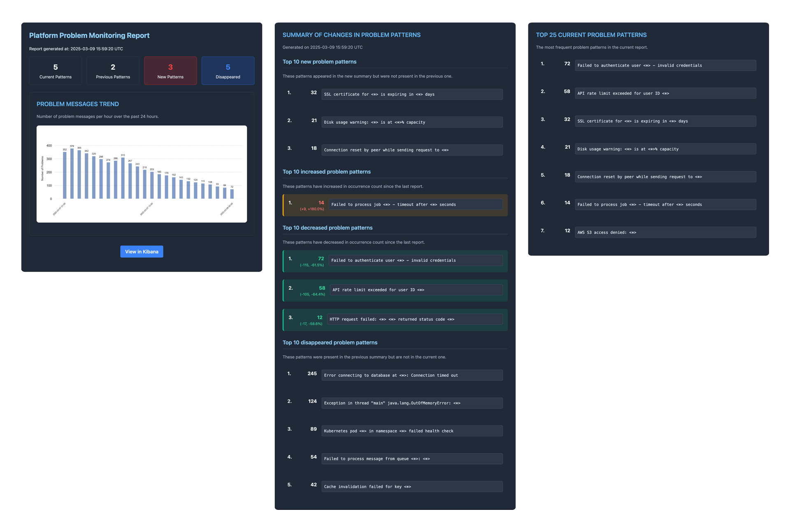This screenshot has width=790, height=532.
Task: Select the Current Patterns stat card
Action: [56, 71]
